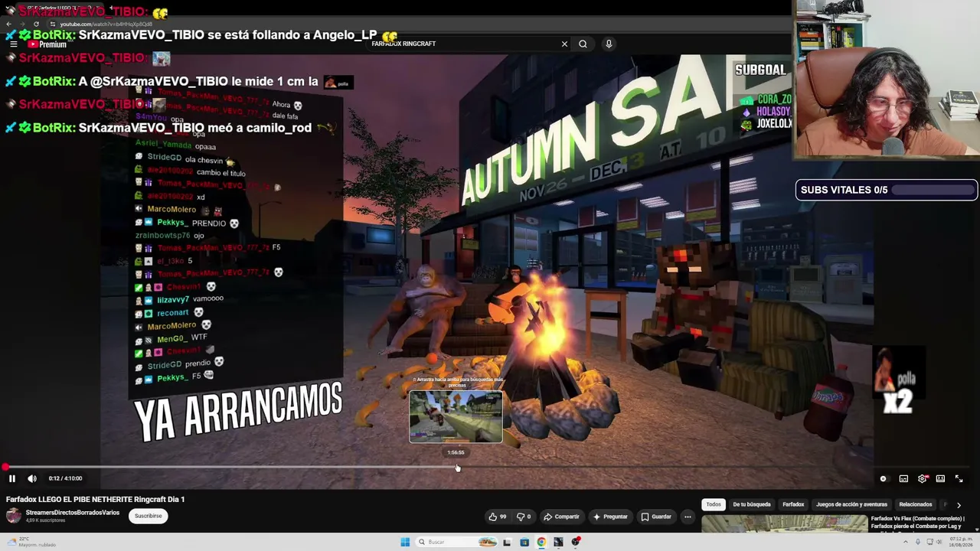Click the youtube.com address bar
This screenshot has height=551, width=980.
(106, 24)
